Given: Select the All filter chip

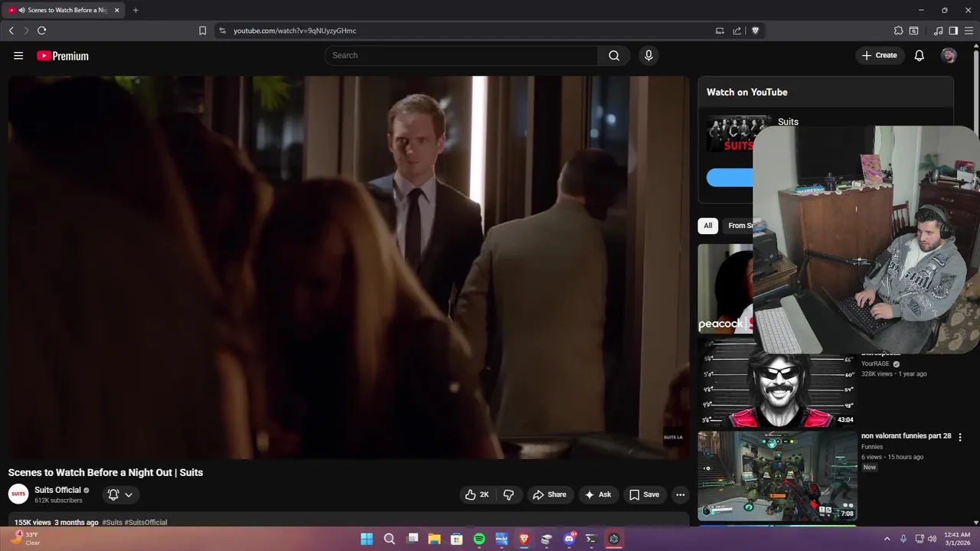Looking at the screenshot, I should tap(707, 225).
